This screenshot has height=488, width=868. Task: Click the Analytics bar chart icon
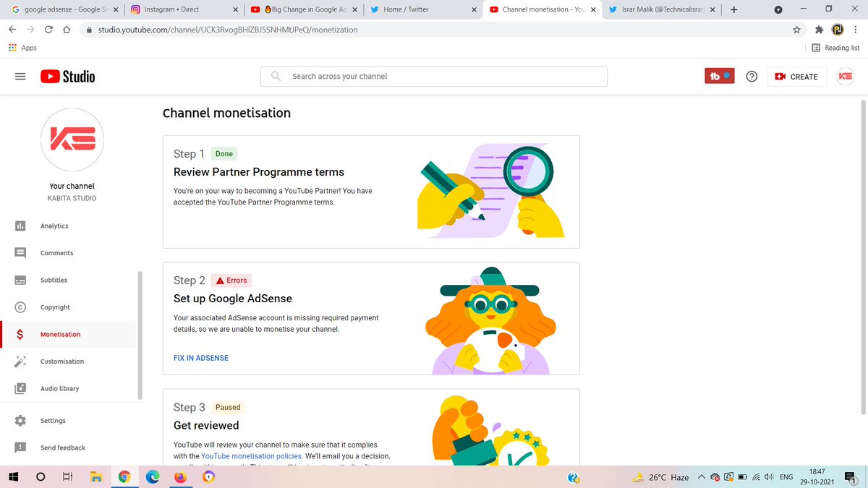[20, 226]
